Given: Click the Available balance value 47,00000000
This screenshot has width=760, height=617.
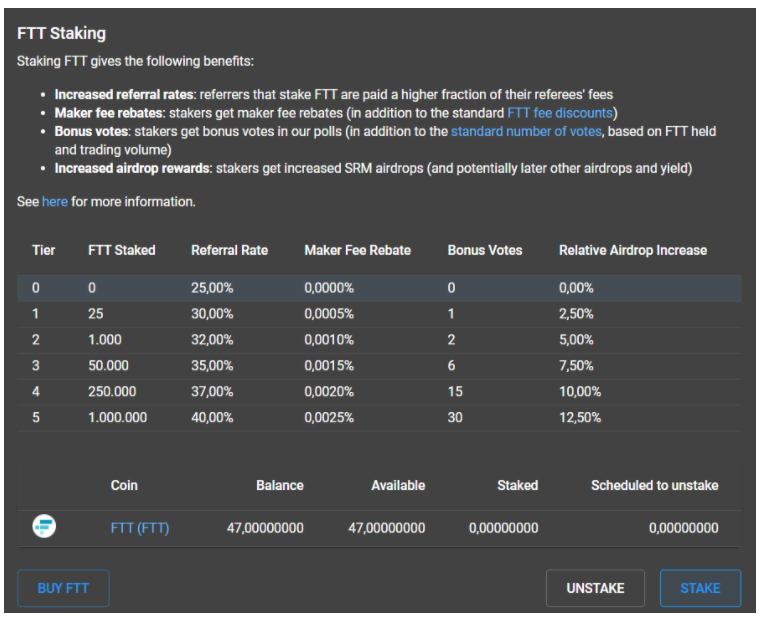Looking at the screenshot, I should [x=386, y=527].
